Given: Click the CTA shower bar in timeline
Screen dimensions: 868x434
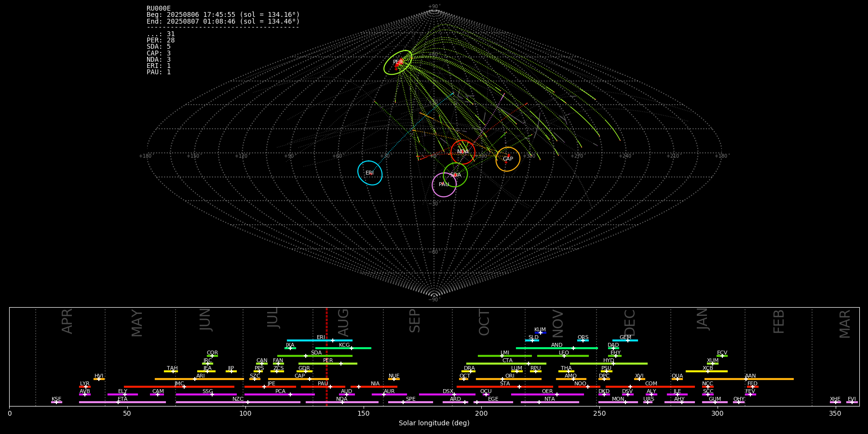Looking at the screenshot, I should point(506,364).
